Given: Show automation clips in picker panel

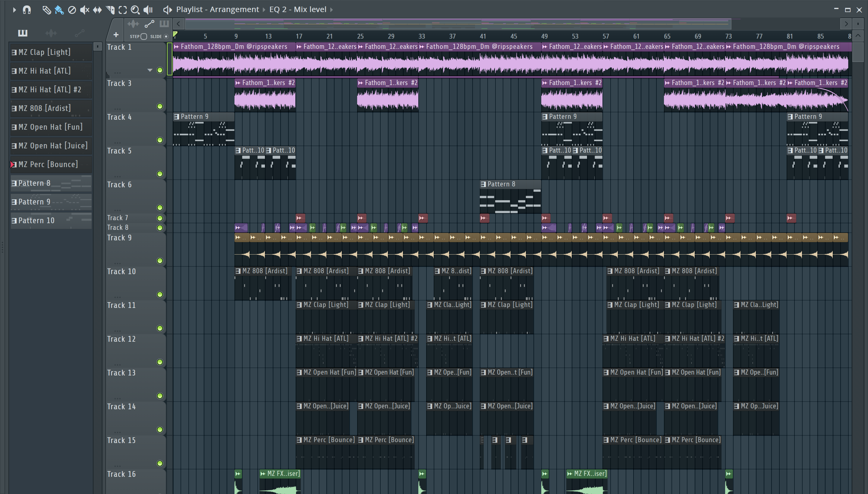Looking at the screenshot, I should click(80, 33).
